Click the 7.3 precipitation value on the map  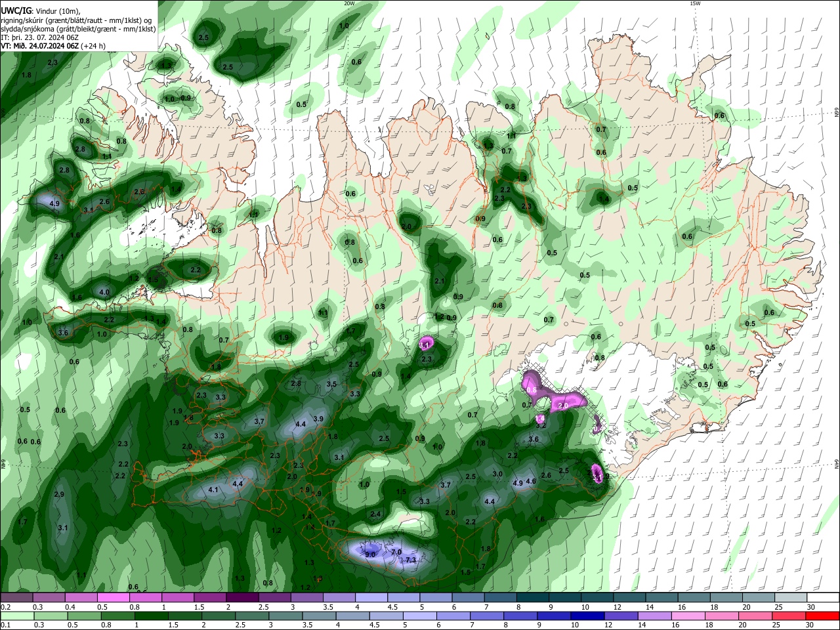[x=411, y=560]
